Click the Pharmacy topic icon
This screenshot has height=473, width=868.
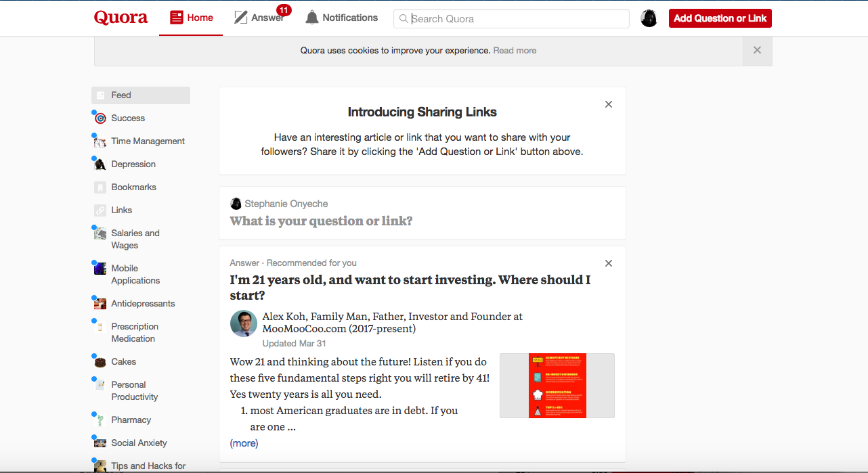(x=100, y=420)
